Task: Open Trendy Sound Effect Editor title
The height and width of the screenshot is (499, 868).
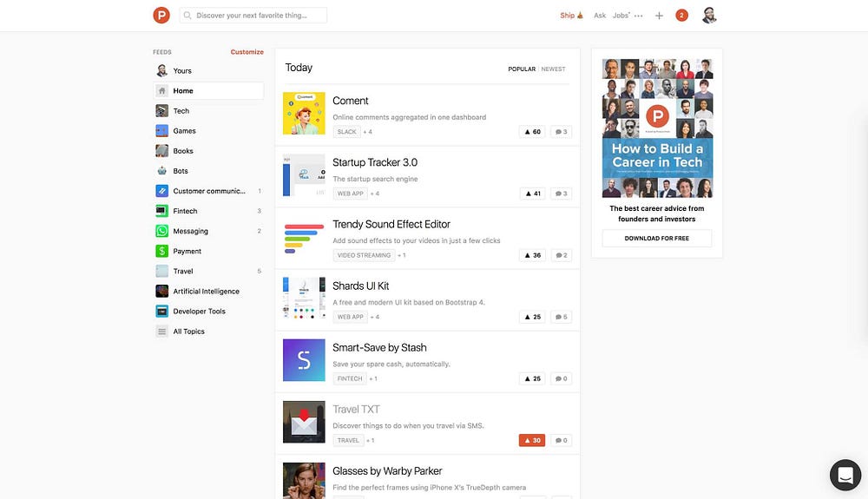Action: [x=391, y=224]
